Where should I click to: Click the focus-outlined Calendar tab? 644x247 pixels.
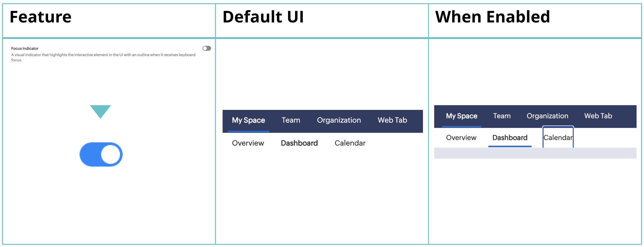(x=558, y=138)
